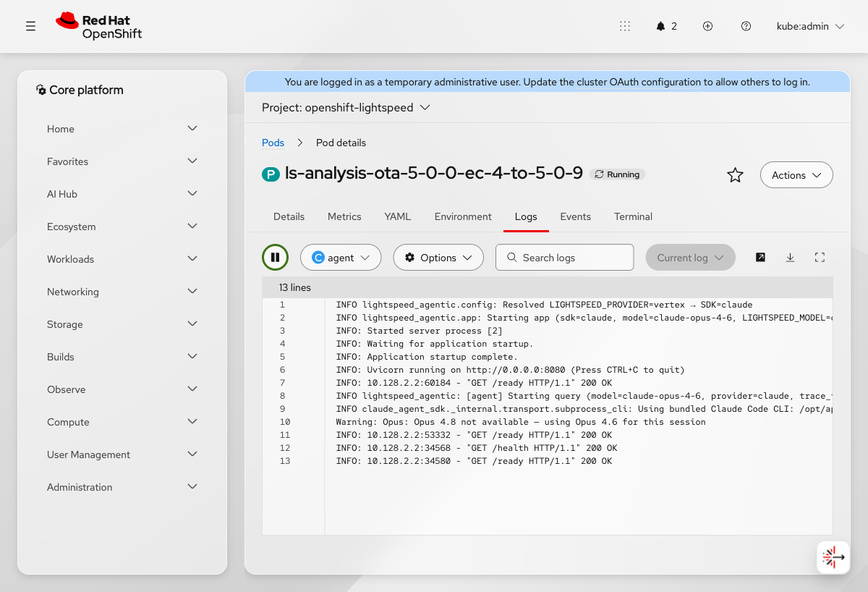Open the log Options dropdown
The image size is (868, 592).
coord(438,258)
